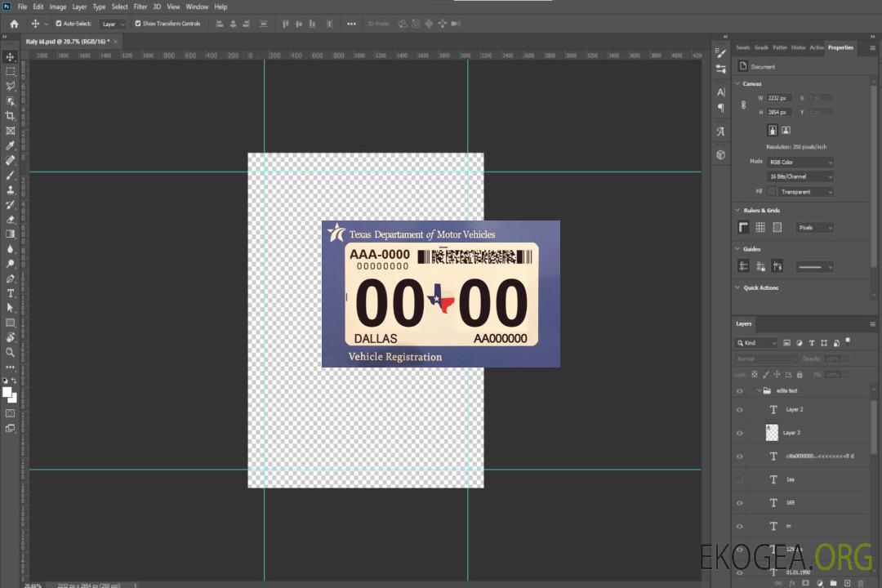Open the RGB Color mode dropdown
882x588 pixels.
coord(800,162)
